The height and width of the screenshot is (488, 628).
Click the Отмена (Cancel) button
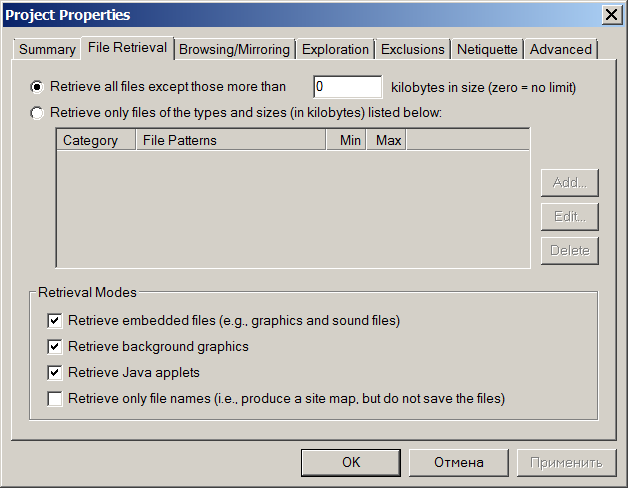458,462
